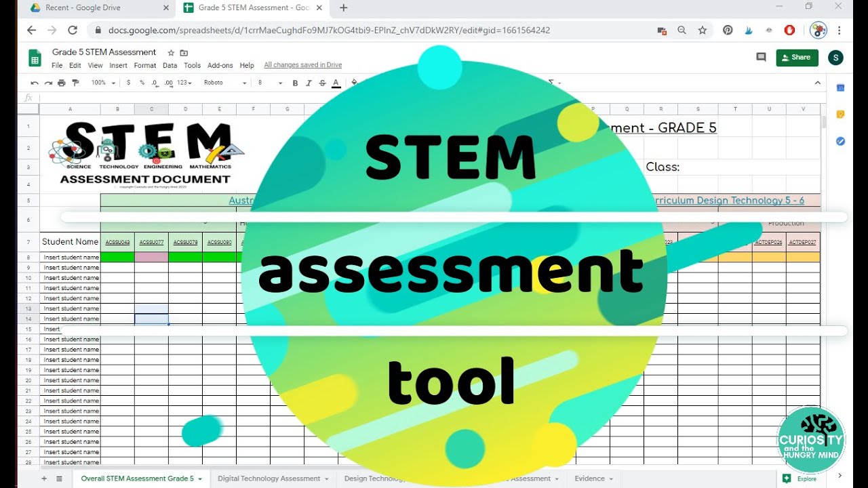Open the Data menu
The height and width of the screenshot is (488, 868).
(170, 66)
